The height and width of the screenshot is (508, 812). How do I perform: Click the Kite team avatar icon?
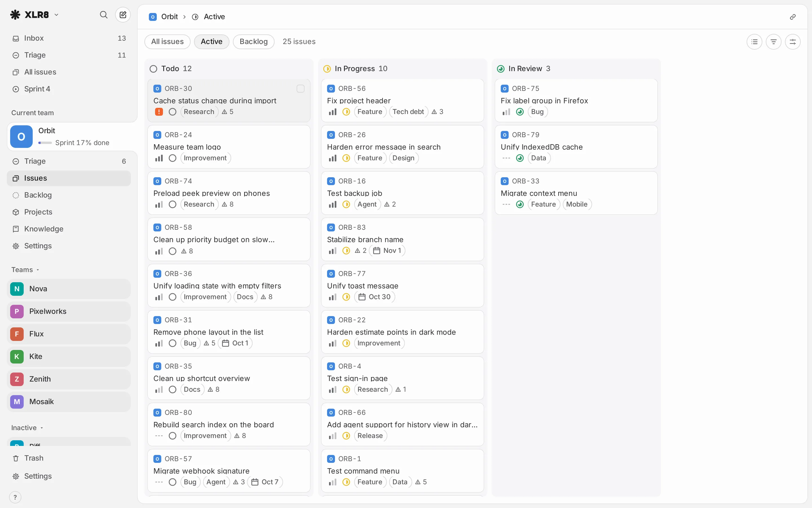(x=17, y=356)
